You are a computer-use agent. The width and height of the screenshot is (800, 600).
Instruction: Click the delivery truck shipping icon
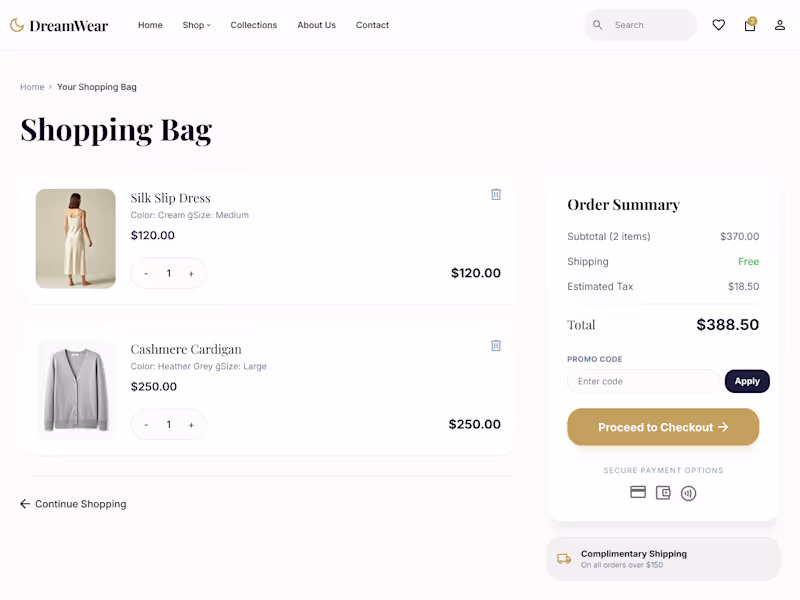(x=563, y=558)
